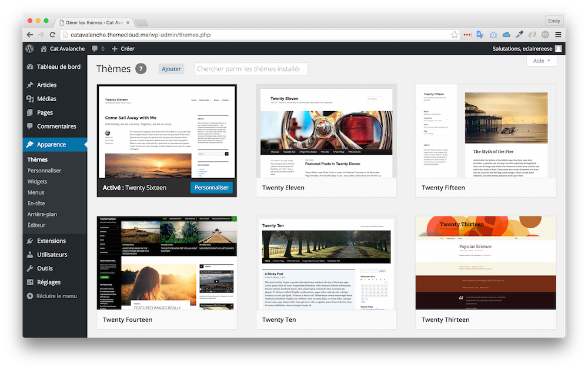
Task: Click the Google Translate extension icon
Action: pos(480,35)
